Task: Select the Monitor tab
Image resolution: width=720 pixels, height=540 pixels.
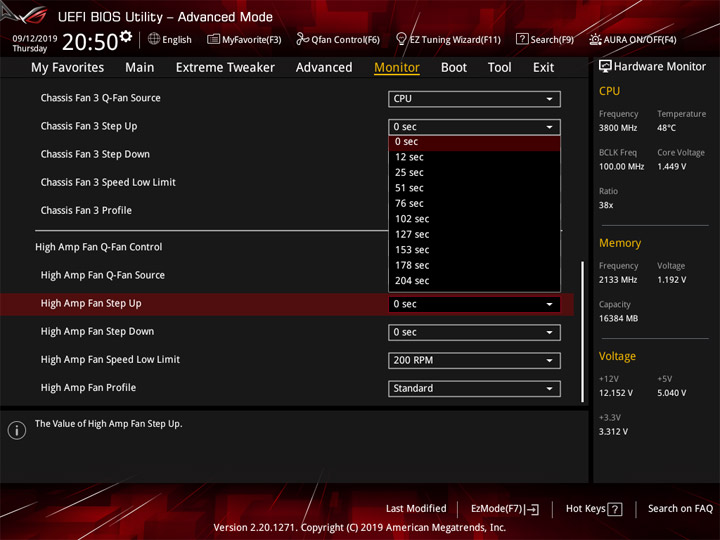Action: point(397,68)
